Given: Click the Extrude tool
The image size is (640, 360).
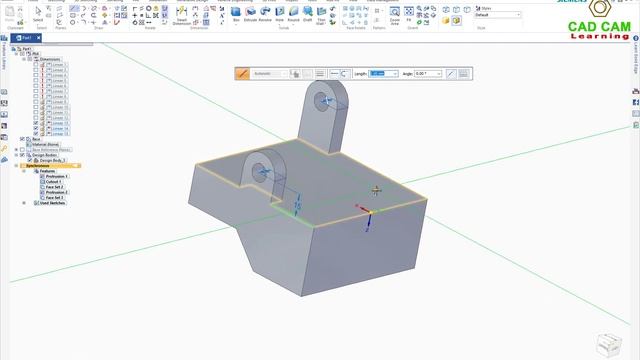Looking at the screenshot, I should point(250,14).
